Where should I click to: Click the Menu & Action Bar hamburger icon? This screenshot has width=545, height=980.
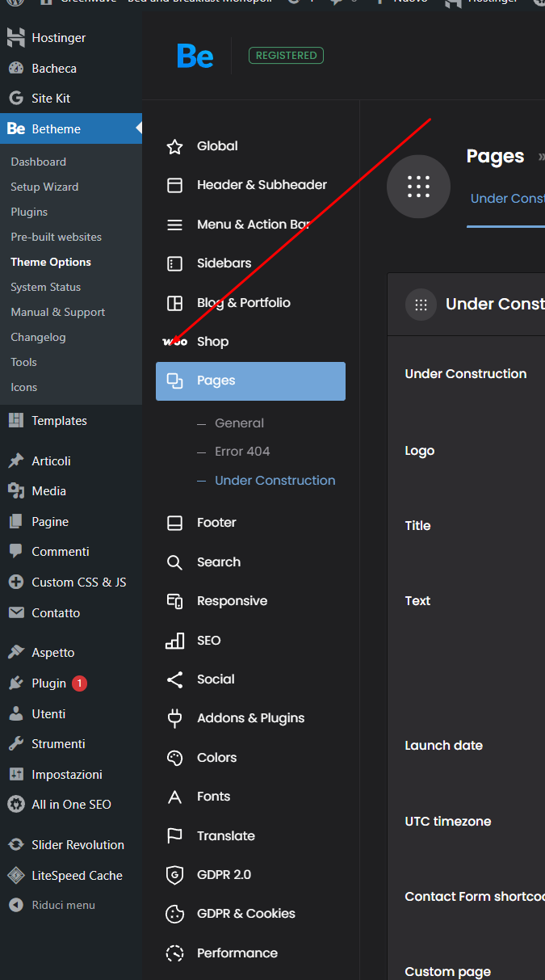174,225
